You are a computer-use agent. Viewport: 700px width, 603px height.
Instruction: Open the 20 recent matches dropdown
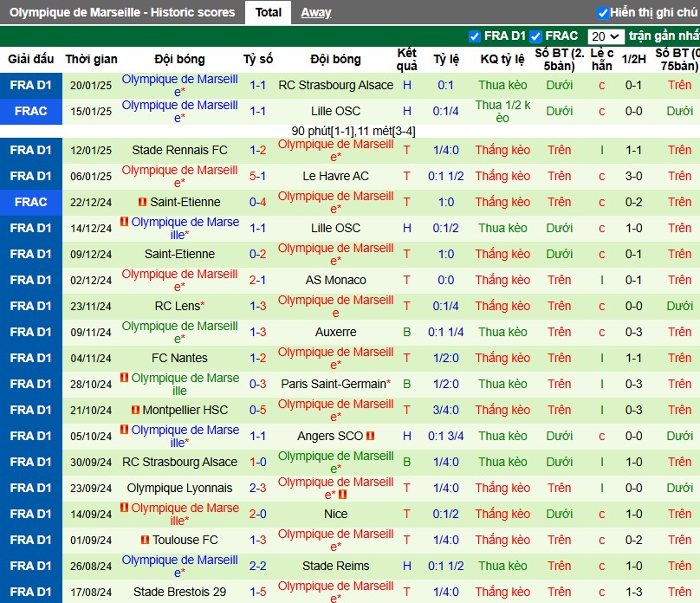click(x=606, y=36)
